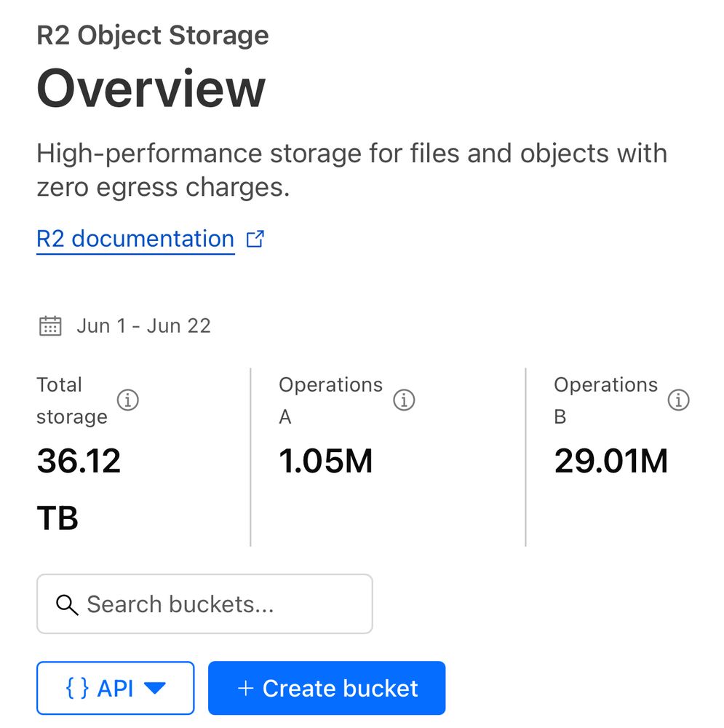Click the Total storage label
This screenshot has width=724, height=728.
72,400
